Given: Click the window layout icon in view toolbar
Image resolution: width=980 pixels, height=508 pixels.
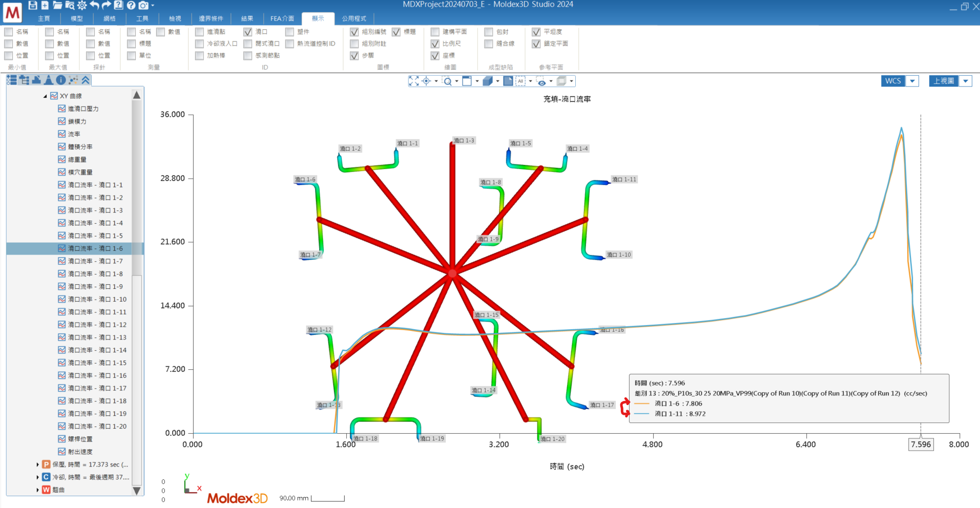Looking at the screenshot, I should [467, 81].
